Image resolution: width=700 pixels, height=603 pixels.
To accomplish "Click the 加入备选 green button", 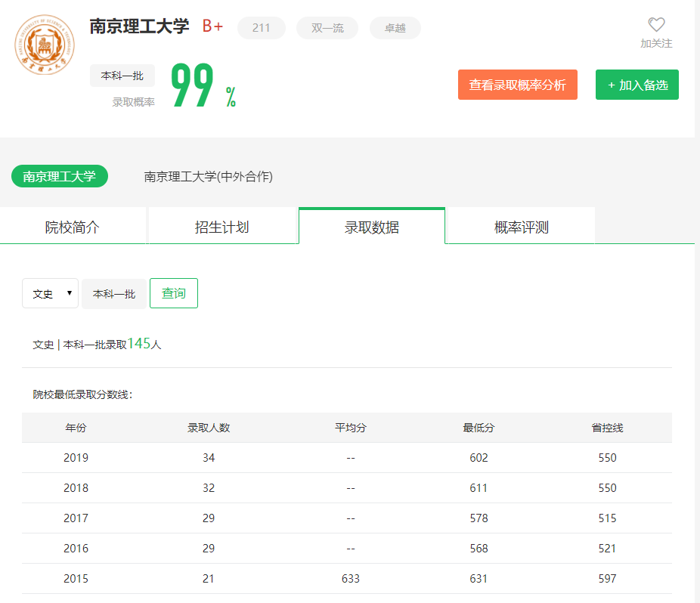I will 637,85.
